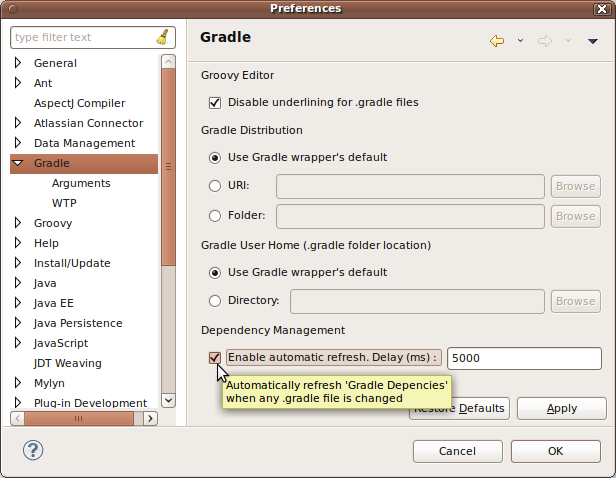The height and width of the screenshot is (478, 616).
Task: Click the tree's horizontal scrollbar thumb
Action: [x=79, y=418]
